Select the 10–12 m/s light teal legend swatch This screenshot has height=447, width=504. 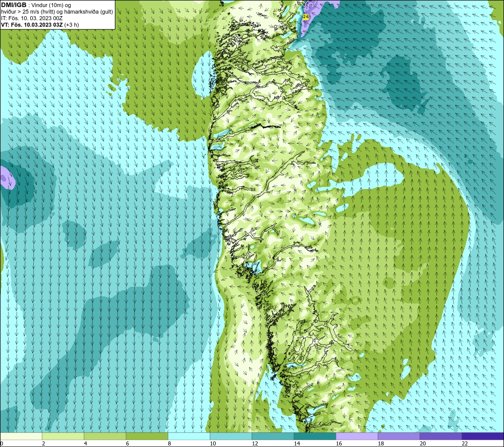231,436
